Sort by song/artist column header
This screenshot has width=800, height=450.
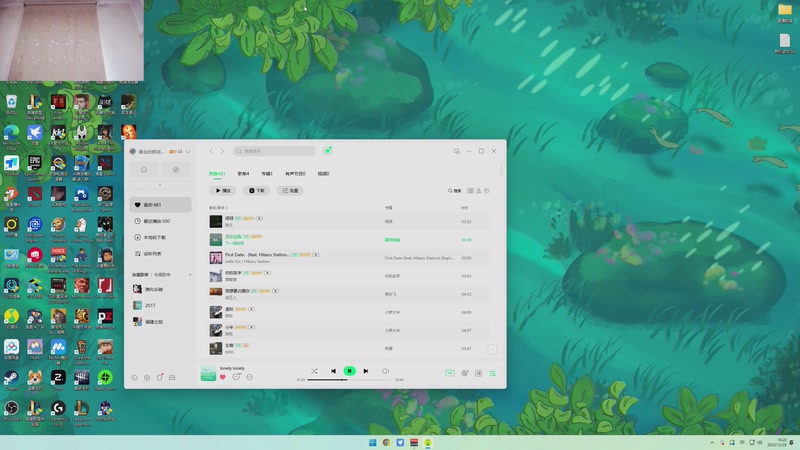coord(218,208)
